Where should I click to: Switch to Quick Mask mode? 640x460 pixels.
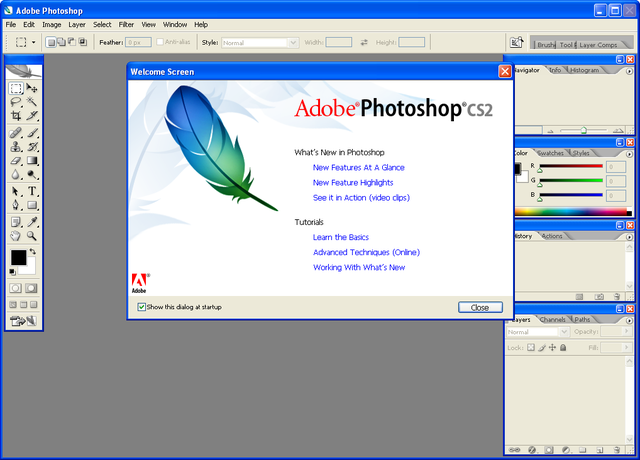[31, 288]
